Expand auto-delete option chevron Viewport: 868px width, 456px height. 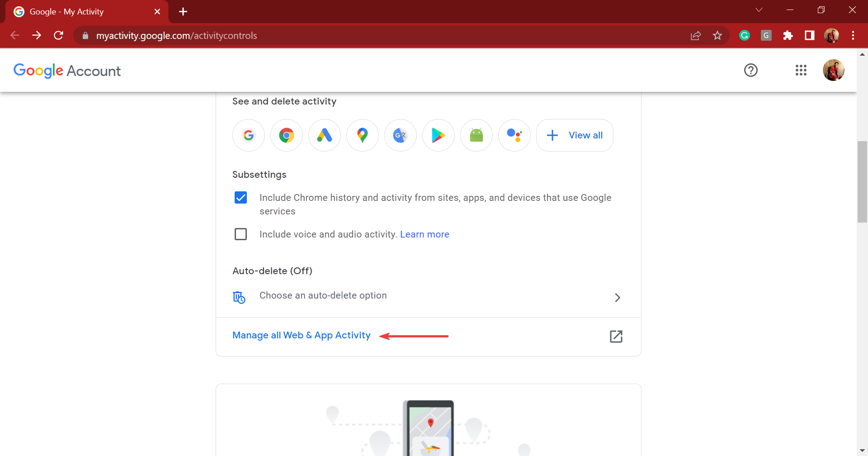pyautogui.click(x=618, y=298)
